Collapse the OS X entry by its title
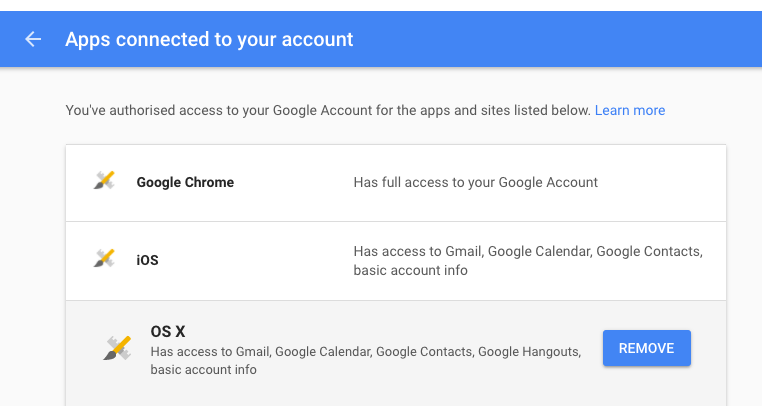Image resolution: width=762 pixels, height=406 pixels. (x=169, y=330)
